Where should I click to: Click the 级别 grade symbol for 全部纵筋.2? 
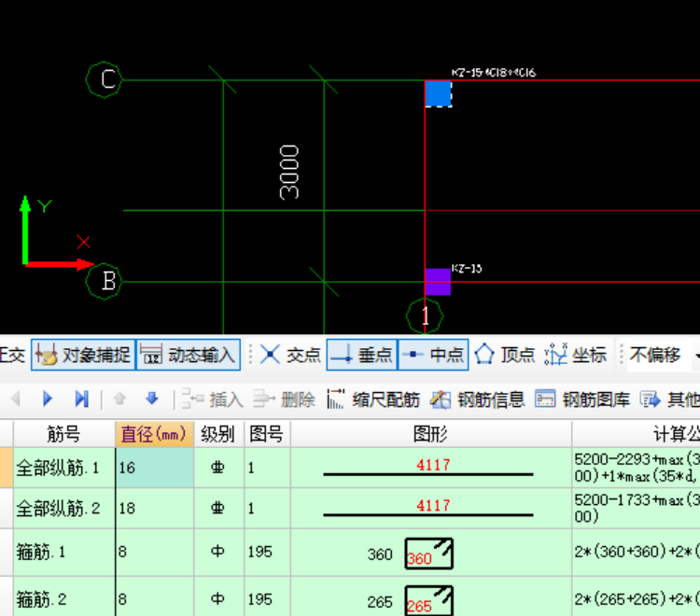click(217, 508)
